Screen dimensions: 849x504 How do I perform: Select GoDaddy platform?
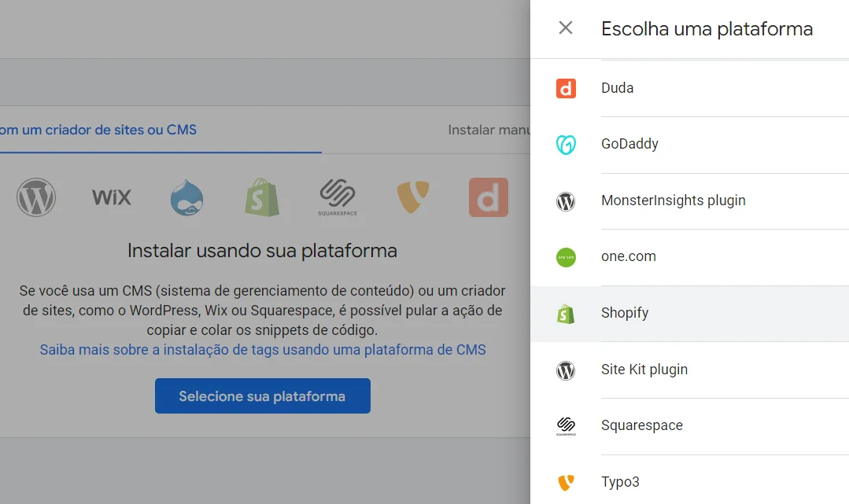coord(690,145)
